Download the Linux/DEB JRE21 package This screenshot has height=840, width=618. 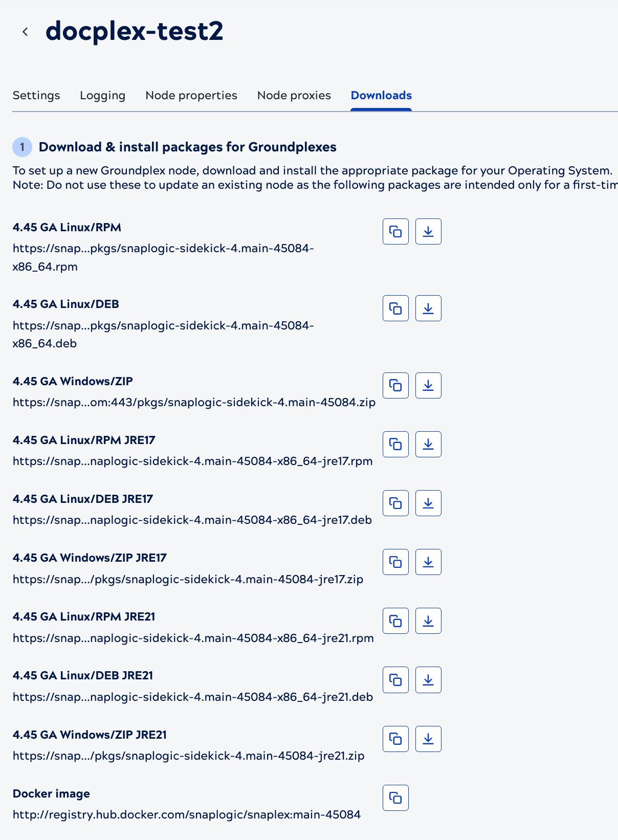428,680
